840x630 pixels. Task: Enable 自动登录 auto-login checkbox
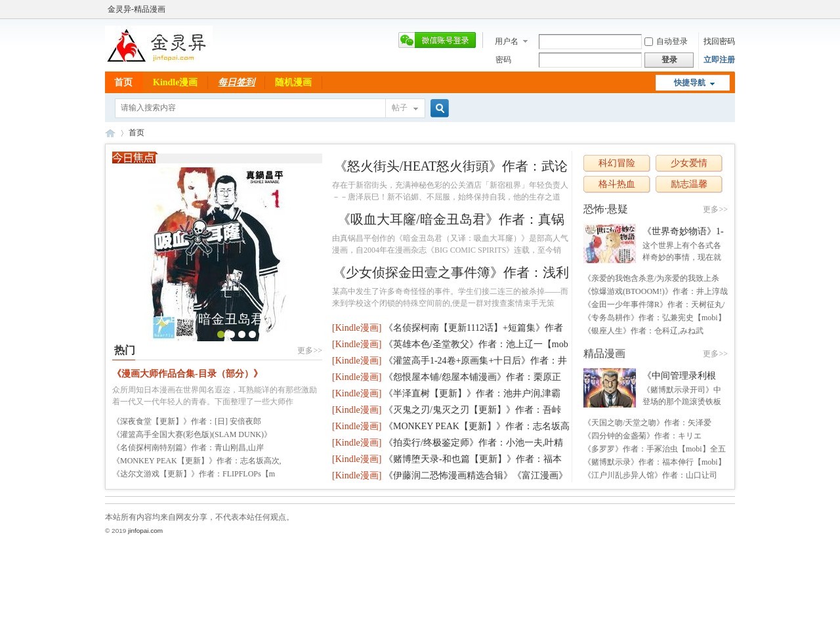tap(648, 41)
